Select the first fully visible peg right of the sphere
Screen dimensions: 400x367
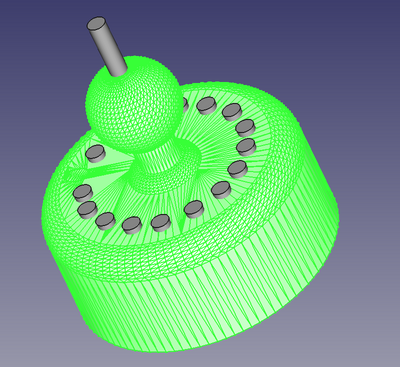click(207, 106)
